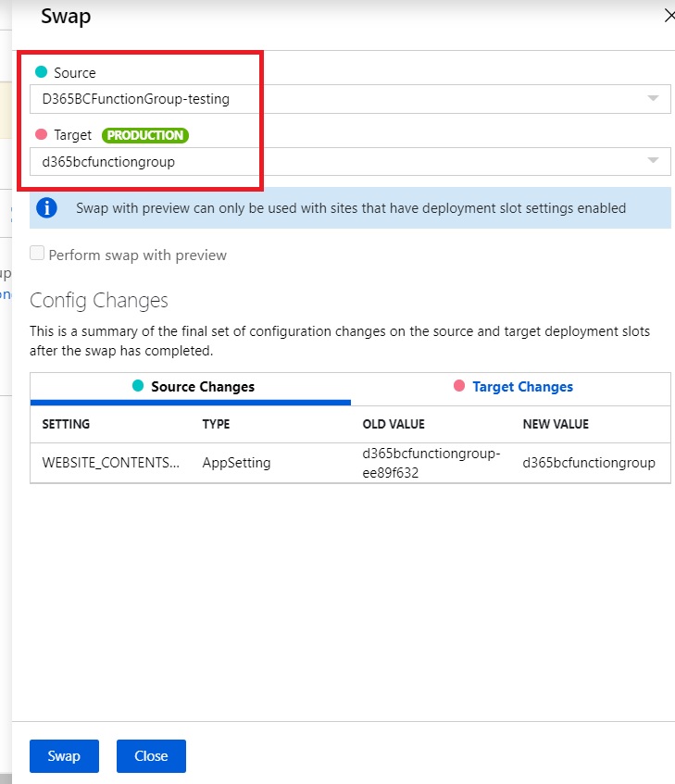Click the NEW VALUE column header

click(556, 424)
